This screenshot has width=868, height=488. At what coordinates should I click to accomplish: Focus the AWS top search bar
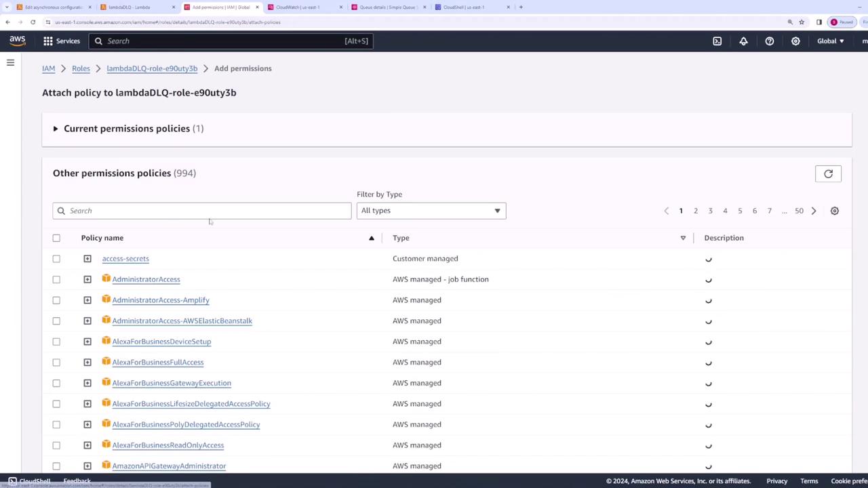pyautogui.click(x=231, y=41)
